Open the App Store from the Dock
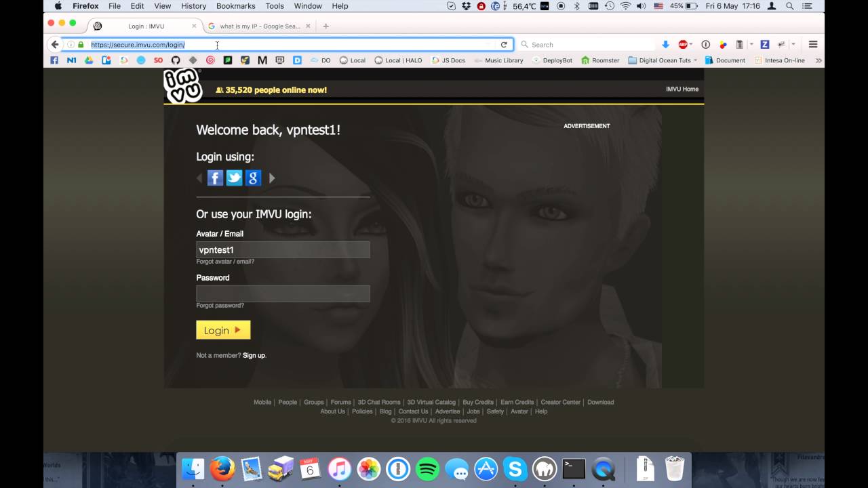The width and height of the screenshot is (868, 488). point(486,469)
